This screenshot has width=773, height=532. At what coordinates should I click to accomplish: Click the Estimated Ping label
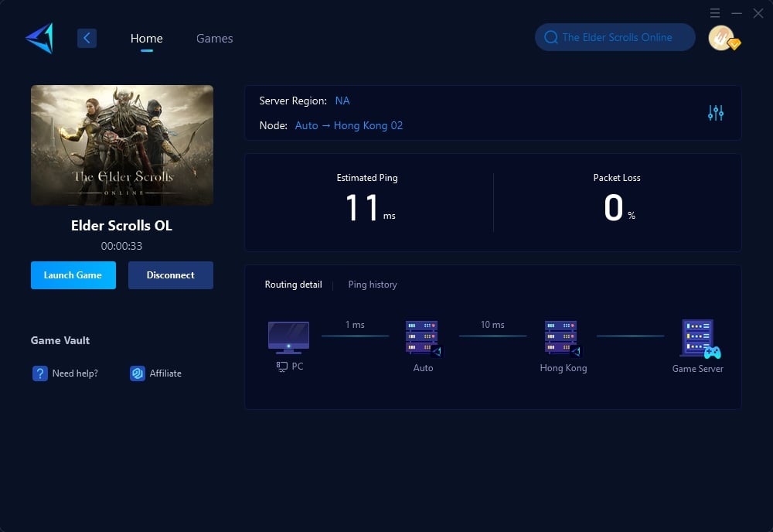(x=366, y=178)
